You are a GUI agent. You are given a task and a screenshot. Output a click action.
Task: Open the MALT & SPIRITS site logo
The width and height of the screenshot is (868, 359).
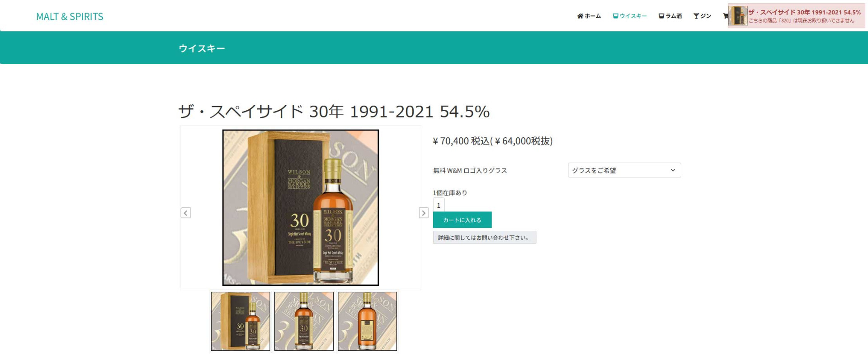click(70, 17)
